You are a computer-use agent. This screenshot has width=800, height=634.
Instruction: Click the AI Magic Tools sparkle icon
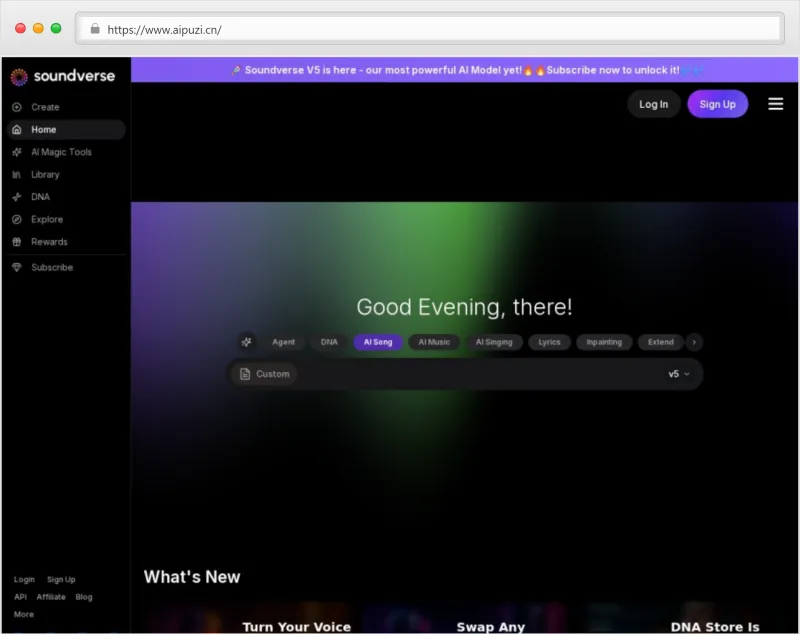[17, 152]
